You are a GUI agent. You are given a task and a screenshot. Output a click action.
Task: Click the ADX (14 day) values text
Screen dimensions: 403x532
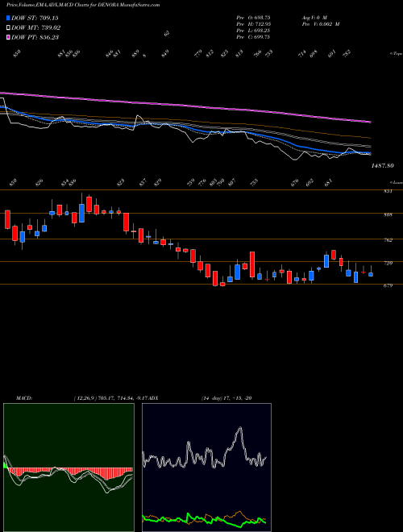[x=226, y=398]
